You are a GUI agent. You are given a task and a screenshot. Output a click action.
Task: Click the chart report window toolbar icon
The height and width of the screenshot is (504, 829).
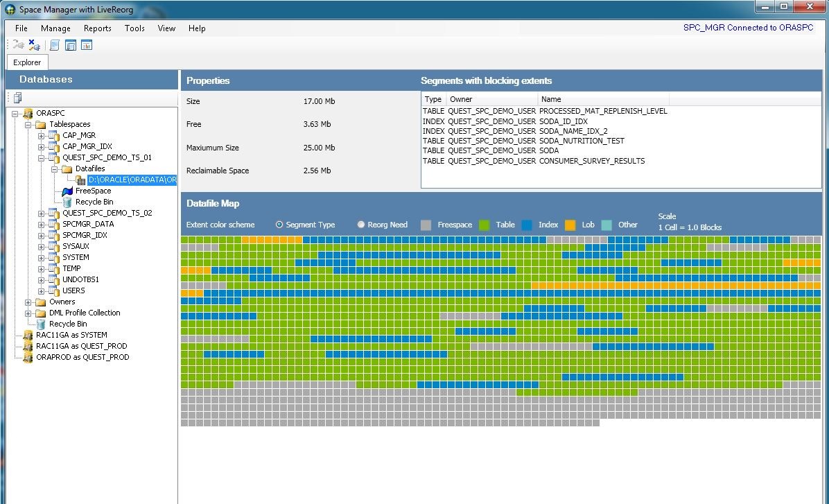pyautogui.click(x=87, y=45)
